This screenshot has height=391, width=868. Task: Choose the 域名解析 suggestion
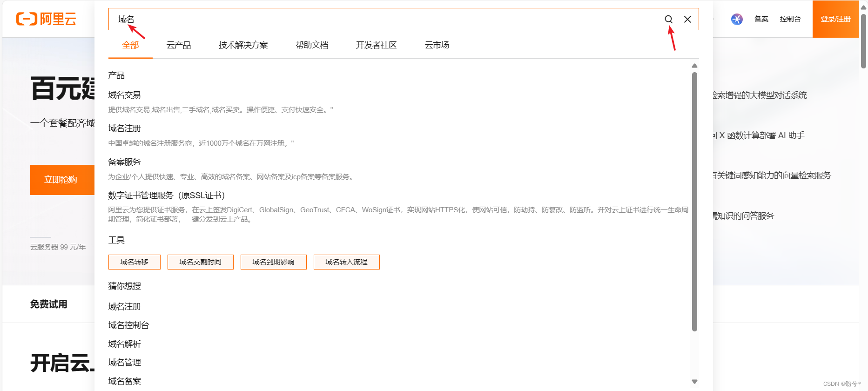tap(125, 344)
